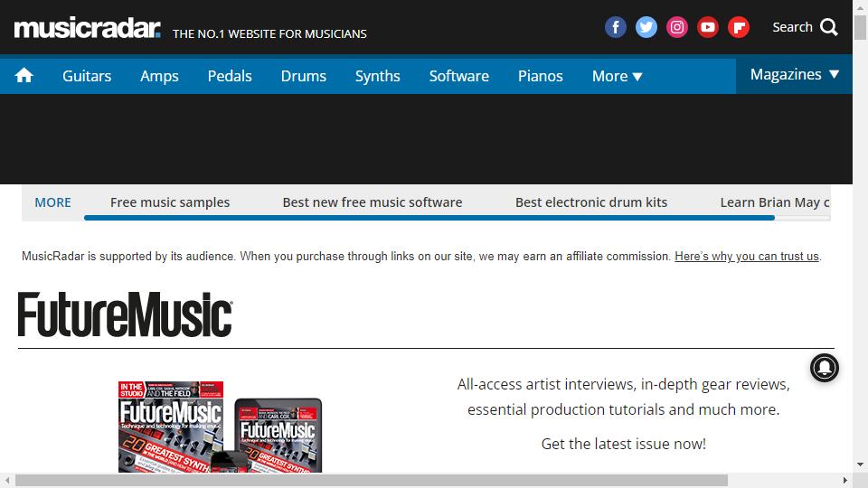Click the search magnifier icon
868x488 pixels.
(x=829, y=27)
